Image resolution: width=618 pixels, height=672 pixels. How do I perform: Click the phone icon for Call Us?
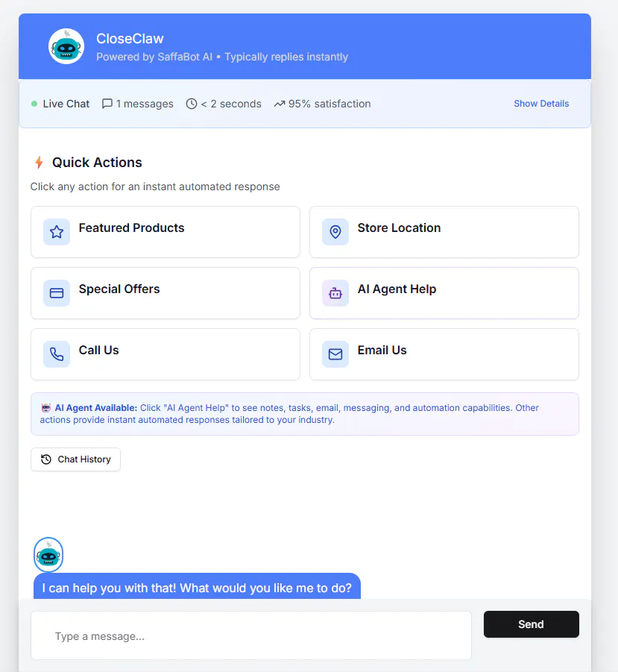[57, 354]
